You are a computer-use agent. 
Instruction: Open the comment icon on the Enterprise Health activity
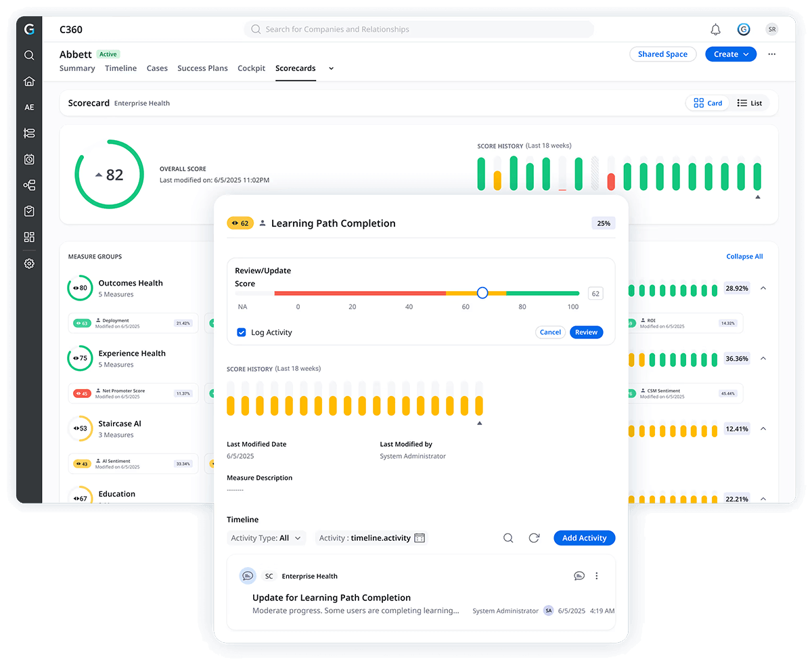click(x=579, y=576)
